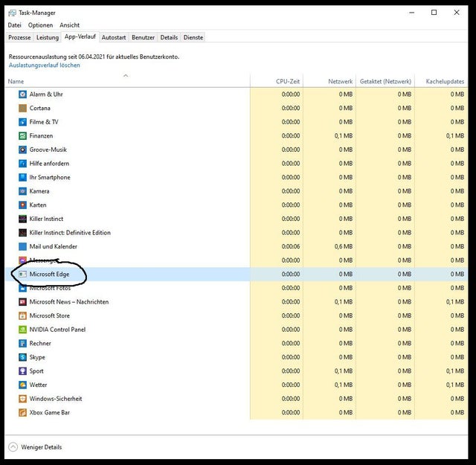
Task: Select the Rechner row name text
Action: [40, 344]
